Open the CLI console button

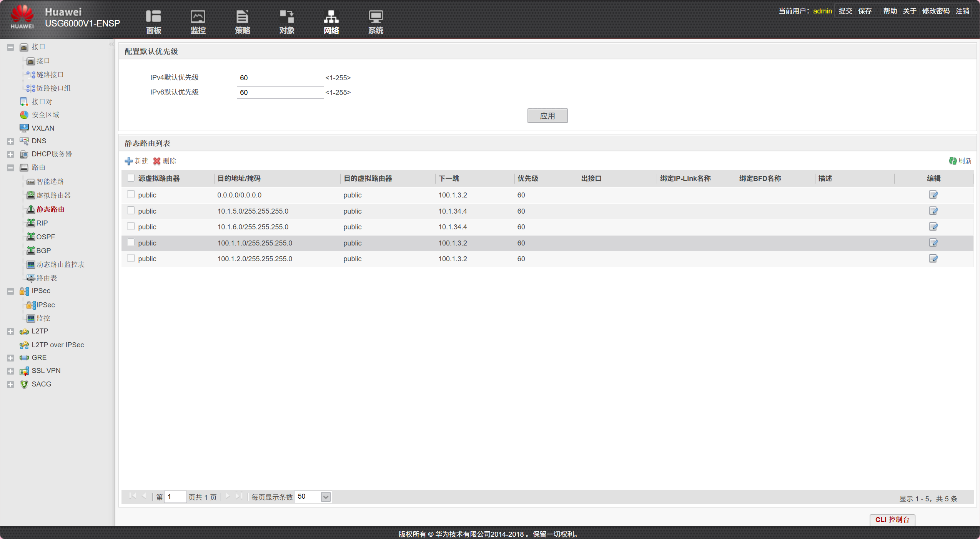point(892,519)
